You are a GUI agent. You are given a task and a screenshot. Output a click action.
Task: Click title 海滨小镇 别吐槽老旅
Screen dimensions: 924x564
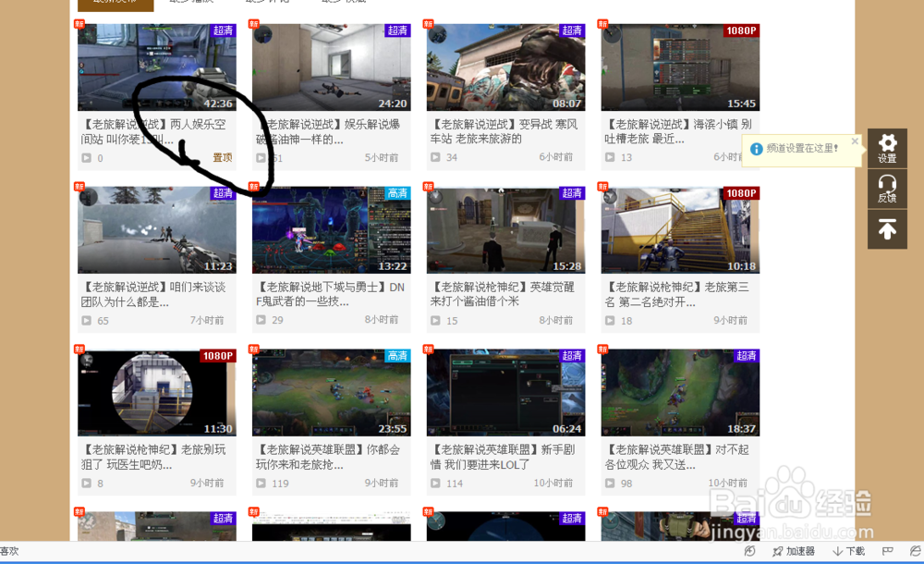(x=678, y=131)
